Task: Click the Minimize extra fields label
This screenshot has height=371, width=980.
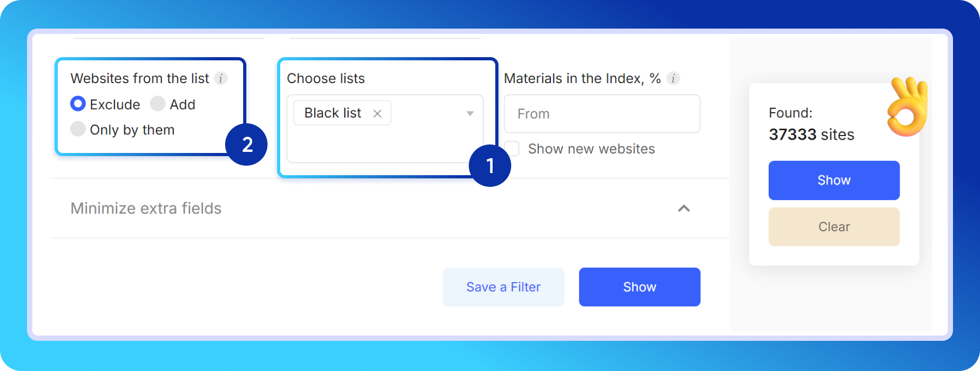Action: pyautogui.click(x=145, y=208)
